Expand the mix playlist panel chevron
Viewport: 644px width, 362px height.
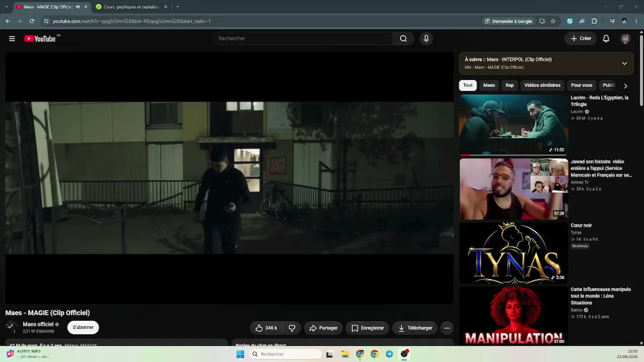[x=624, y=63]
